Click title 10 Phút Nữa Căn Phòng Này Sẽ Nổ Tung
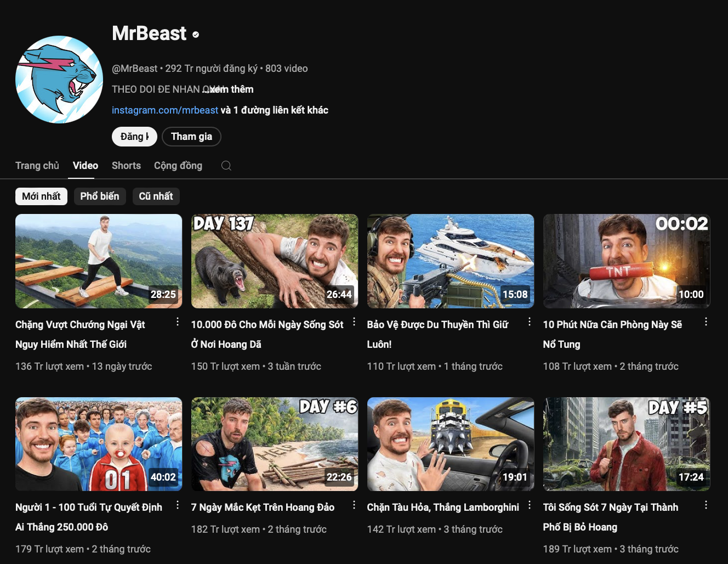 (612, 335)
